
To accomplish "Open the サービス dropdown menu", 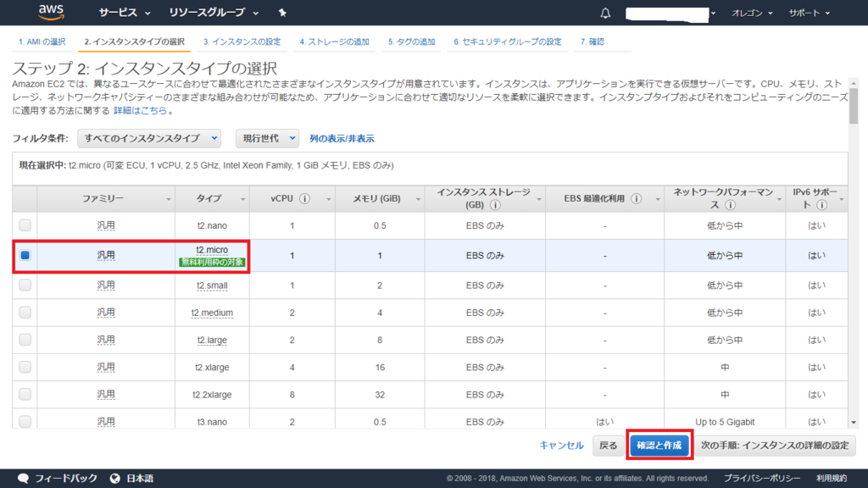I will pos(124,13).
